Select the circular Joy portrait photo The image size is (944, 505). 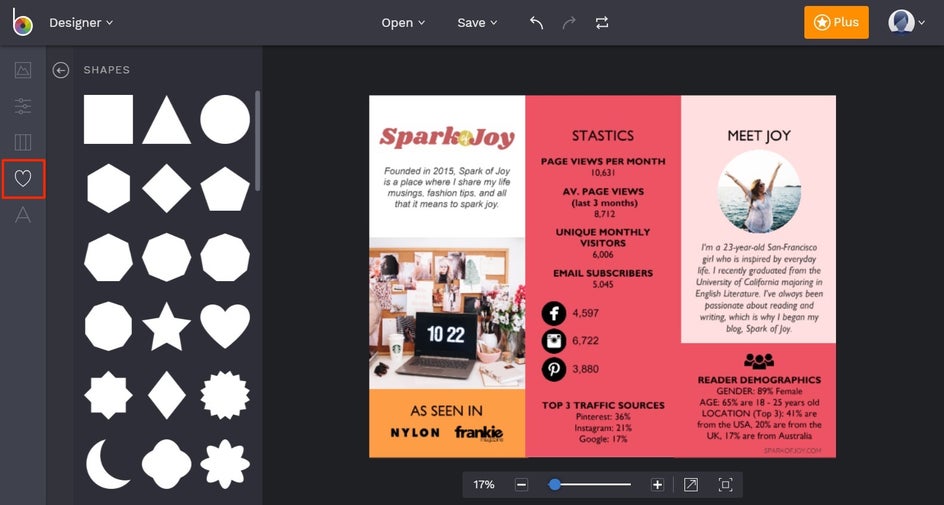click(759, 191)
